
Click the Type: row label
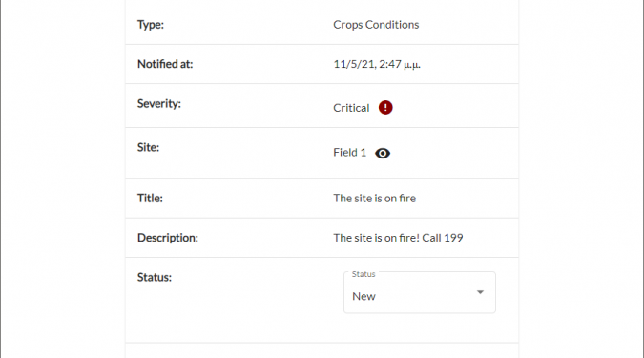pos(151,25)
